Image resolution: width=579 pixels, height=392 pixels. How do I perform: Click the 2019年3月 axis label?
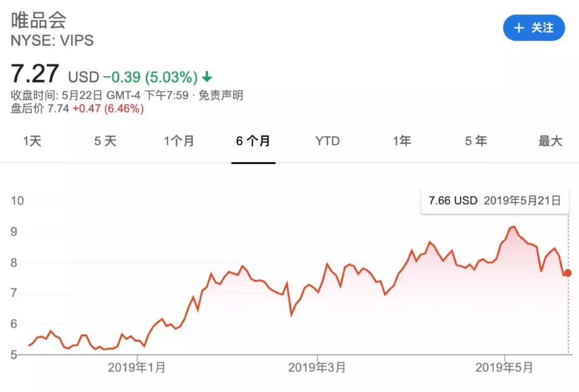317,368
